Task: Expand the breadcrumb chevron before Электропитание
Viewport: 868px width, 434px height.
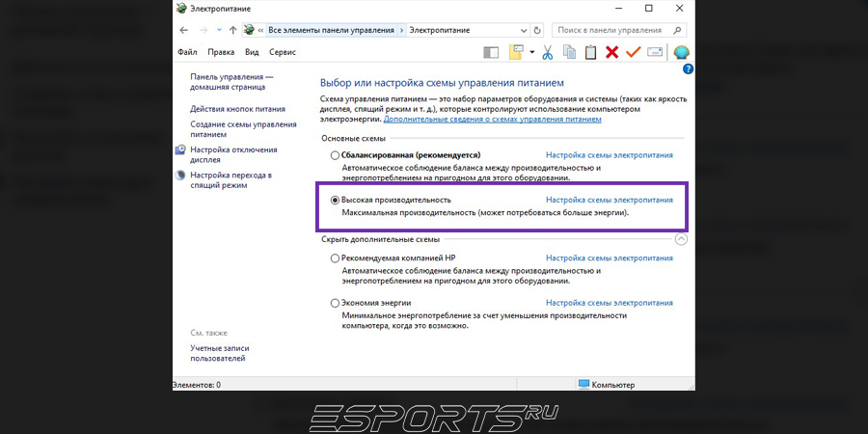Action: click(x=402, y=31)
